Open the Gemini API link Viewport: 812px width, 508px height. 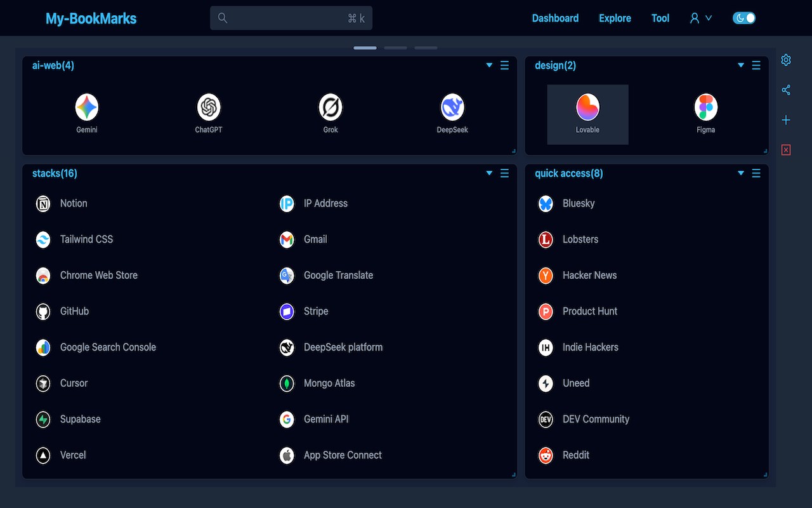[x=326, y=419]
